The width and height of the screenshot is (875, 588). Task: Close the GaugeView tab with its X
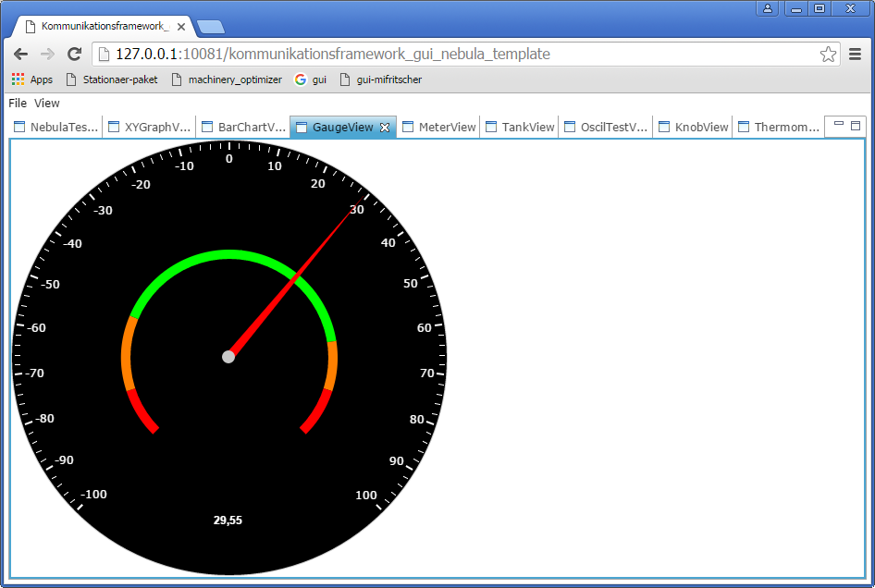[x=385, y=128]
